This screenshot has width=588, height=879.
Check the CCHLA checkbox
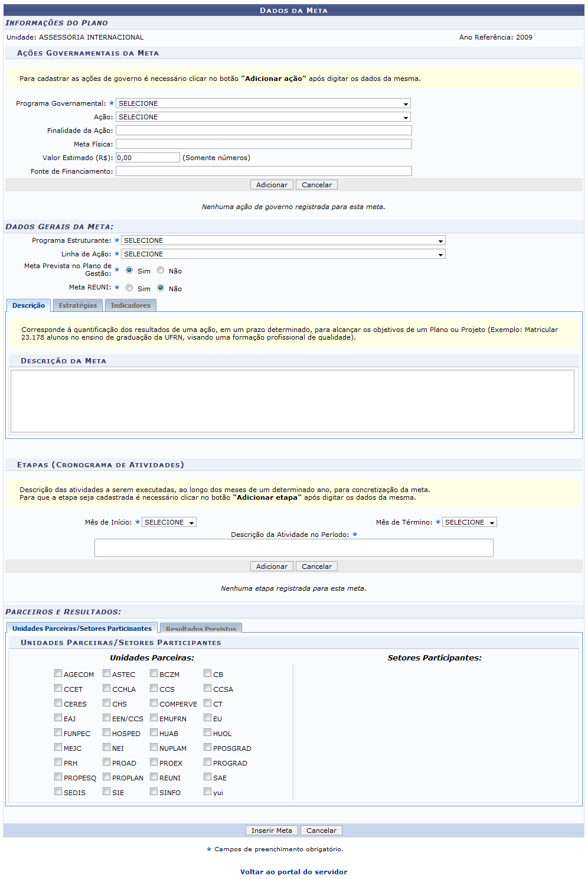(x=106, y=688)
